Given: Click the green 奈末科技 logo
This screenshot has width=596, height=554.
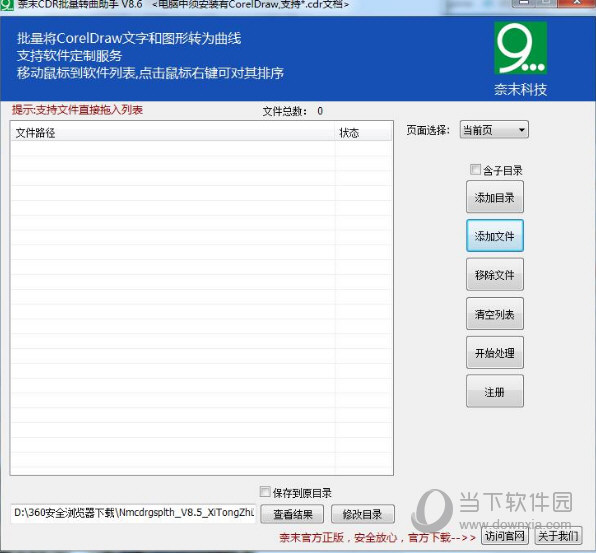Looking at the screenshot, I should click(x=520, y=48).
